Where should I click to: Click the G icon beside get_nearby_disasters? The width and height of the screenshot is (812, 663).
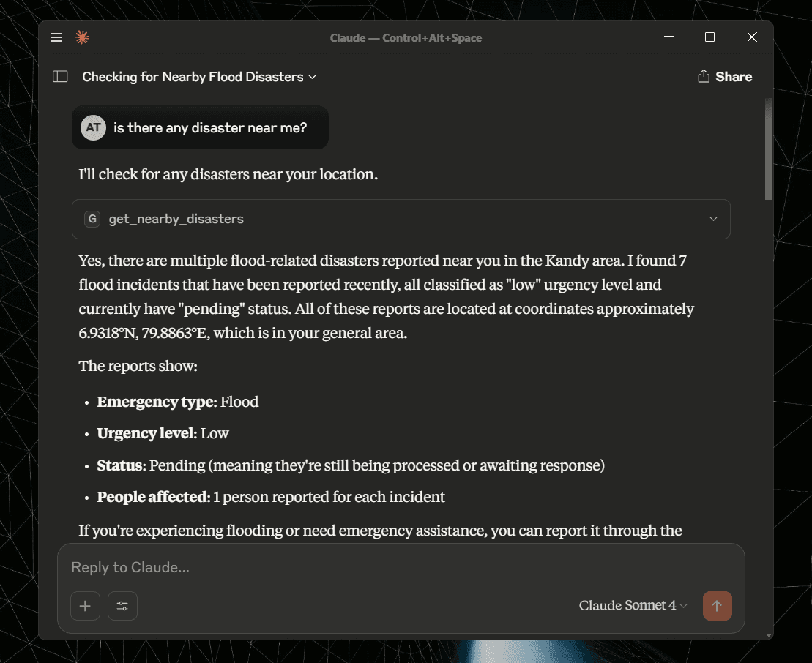(92, 219)
